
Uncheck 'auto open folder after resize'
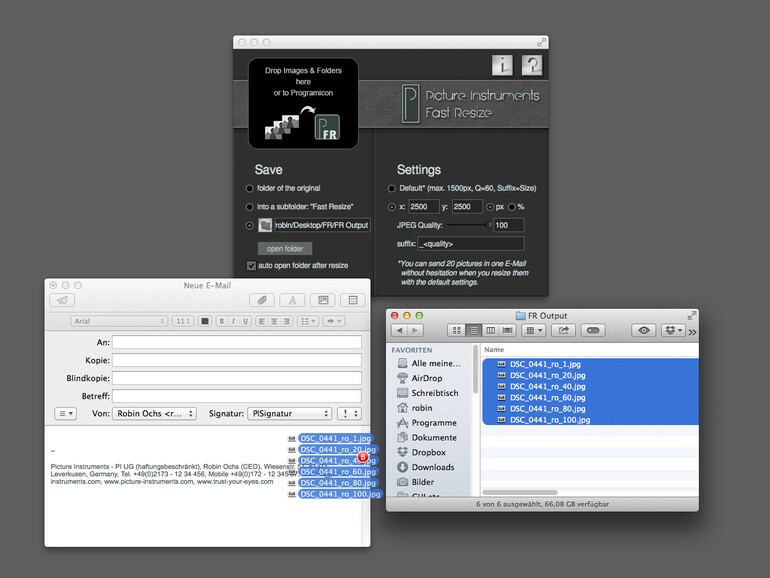point(251,266)
